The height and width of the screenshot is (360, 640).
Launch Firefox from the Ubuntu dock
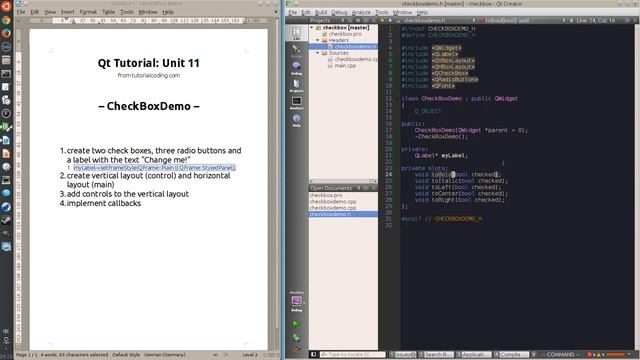[6, 33]
